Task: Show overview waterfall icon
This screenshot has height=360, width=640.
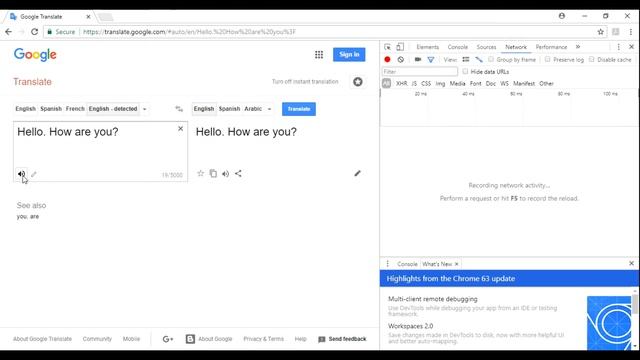Action: click(x=479, y=60)
